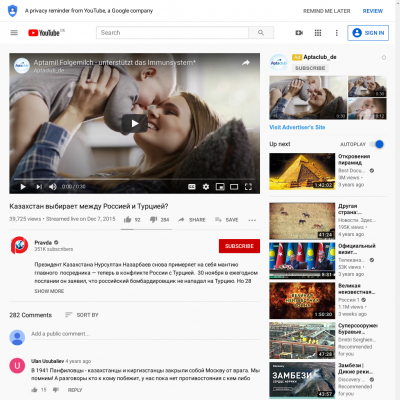Enable miniplayer mode

click(x=220, y=187)
